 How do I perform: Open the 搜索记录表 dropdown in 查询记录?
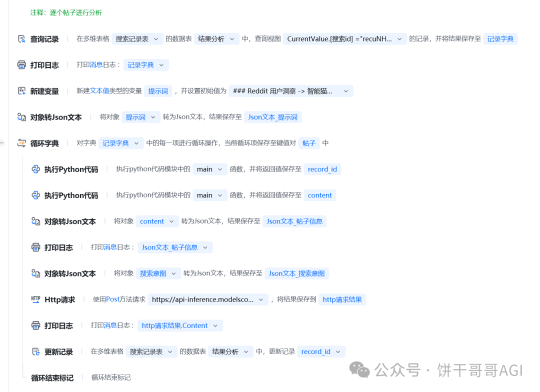[137, 39]
